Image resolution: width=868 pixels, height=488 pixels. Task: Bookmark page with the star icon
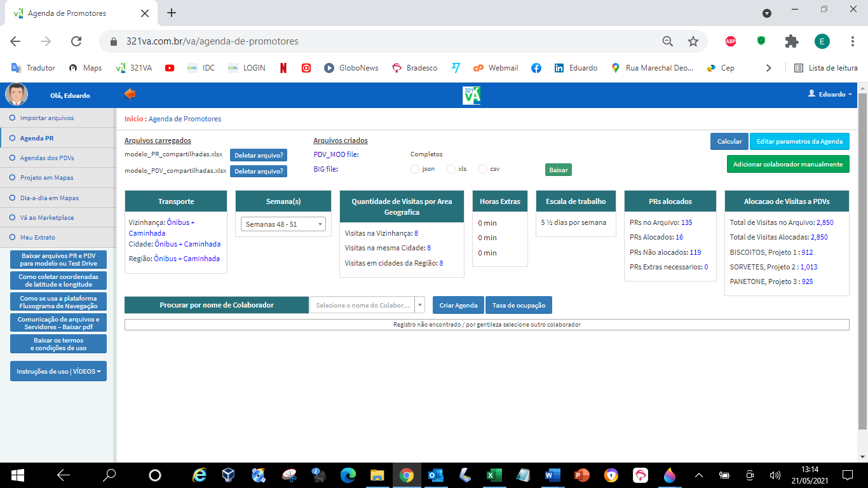point(693,41)
